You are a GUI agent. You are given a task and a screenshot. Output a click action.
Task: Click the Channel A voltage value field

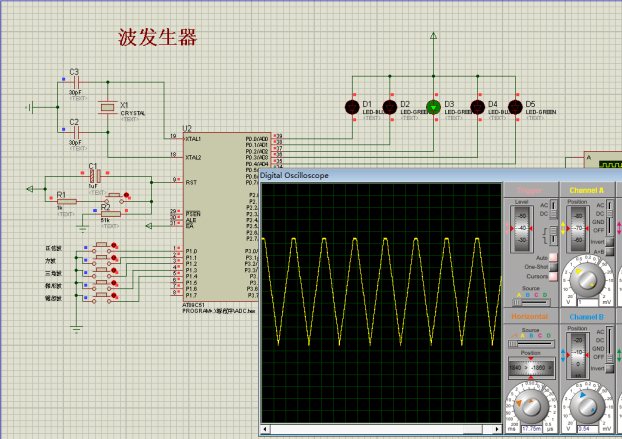587,302
